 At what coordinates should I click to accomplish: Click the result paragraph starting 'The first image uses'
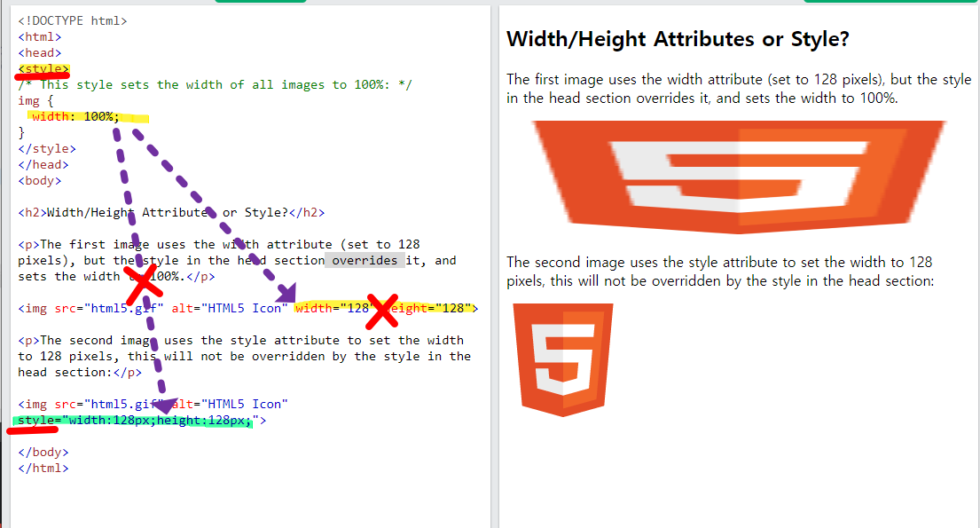tap(739, 89)
